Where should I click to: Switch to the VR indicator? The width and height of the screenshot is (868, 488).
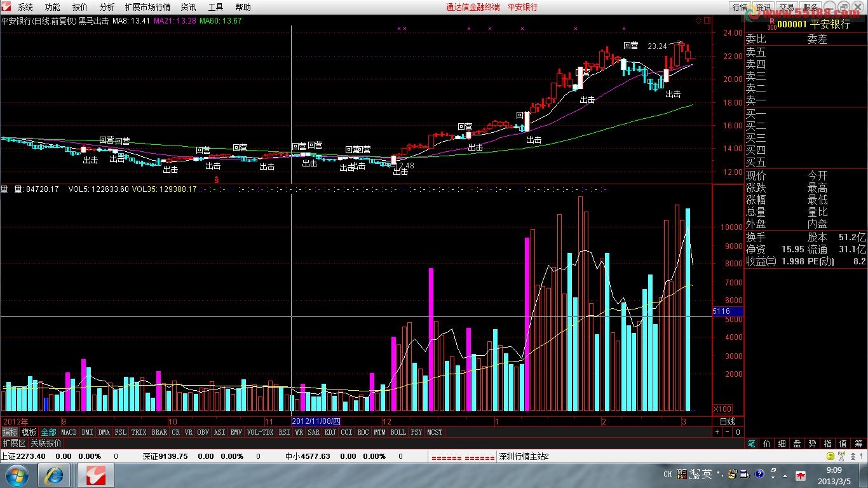coord(189,432)
